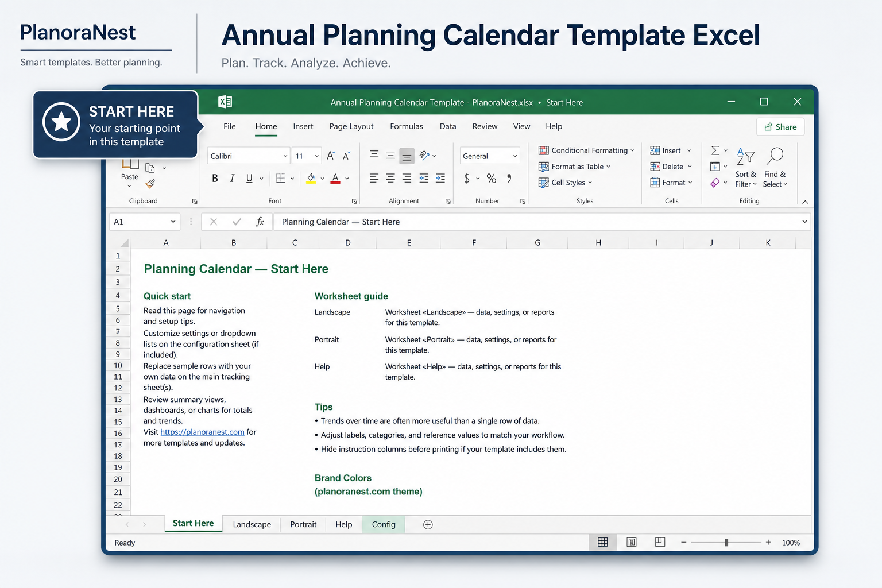Viewport: 882px width, 588px height.
Task: Click the Name Box showing A1
Action: pyautogui.click(x=145, y=222)
